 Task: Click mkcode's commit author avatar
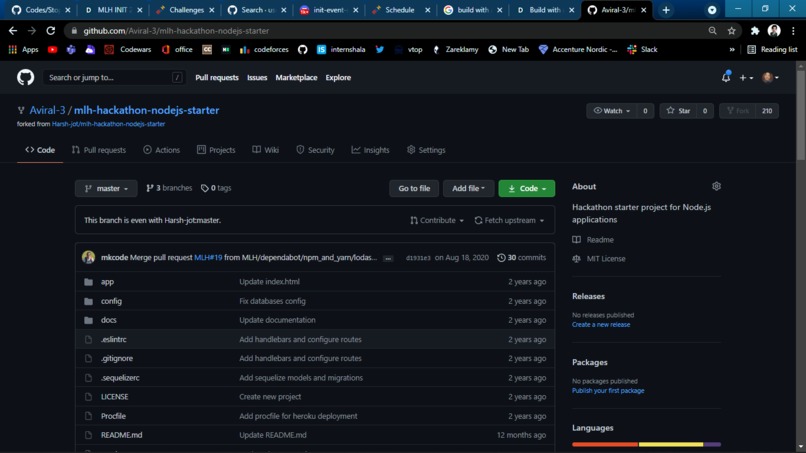point(88,257)
